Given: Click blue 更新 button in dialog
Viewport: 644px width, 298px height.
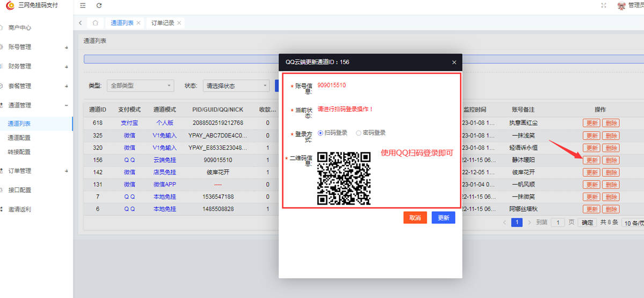Looking at the screenshot, I should point(443,217).
